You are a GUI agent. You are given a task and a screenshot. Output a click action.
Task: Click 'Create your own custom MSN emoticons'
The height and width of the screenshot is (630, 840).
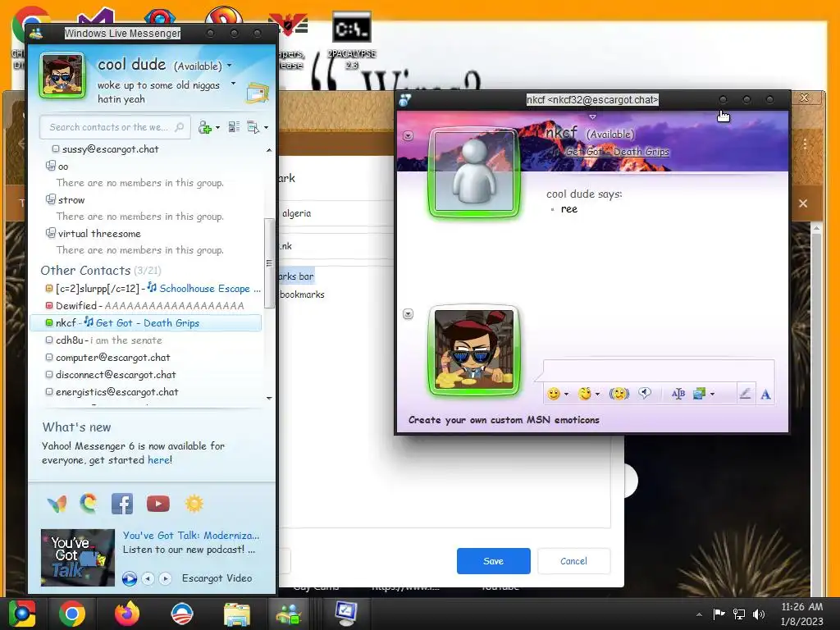(x=504, y=420)
